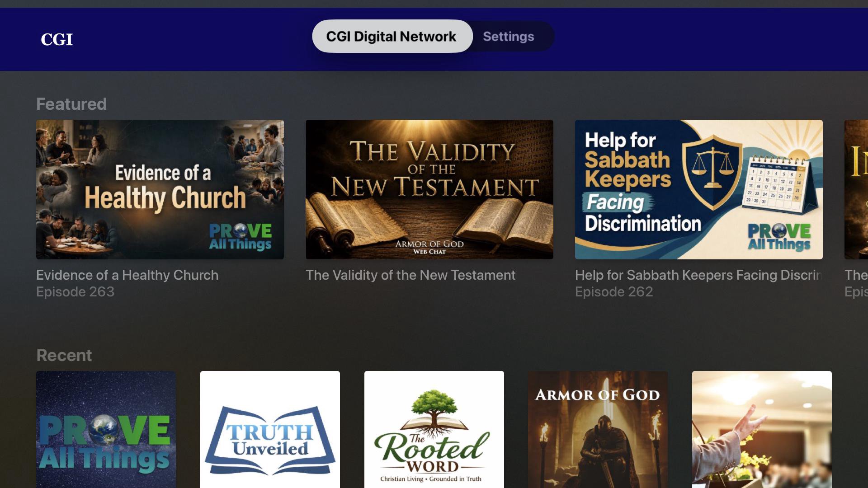Click the CGI logo in the header

57,39
